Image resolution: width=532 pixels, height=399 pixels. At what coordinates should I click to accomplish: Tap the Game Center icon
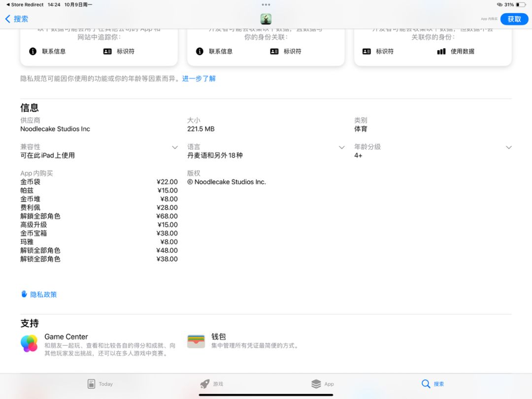pos(29,343)
